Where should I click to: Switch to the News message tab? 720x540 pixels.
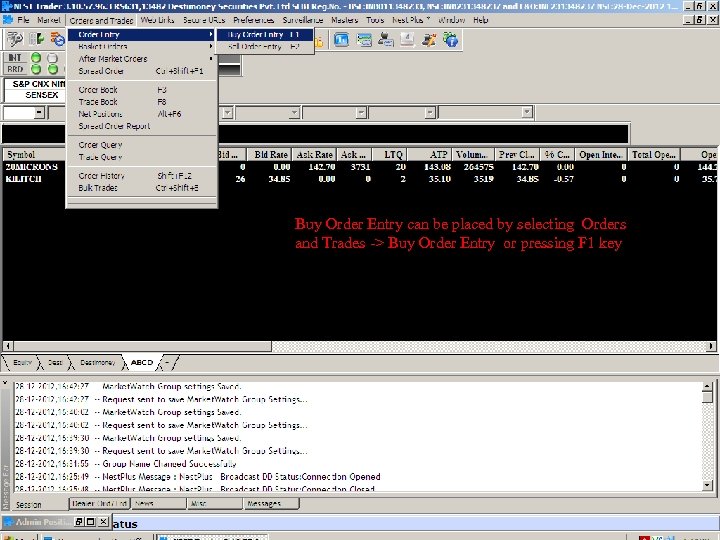pos(158,504)
